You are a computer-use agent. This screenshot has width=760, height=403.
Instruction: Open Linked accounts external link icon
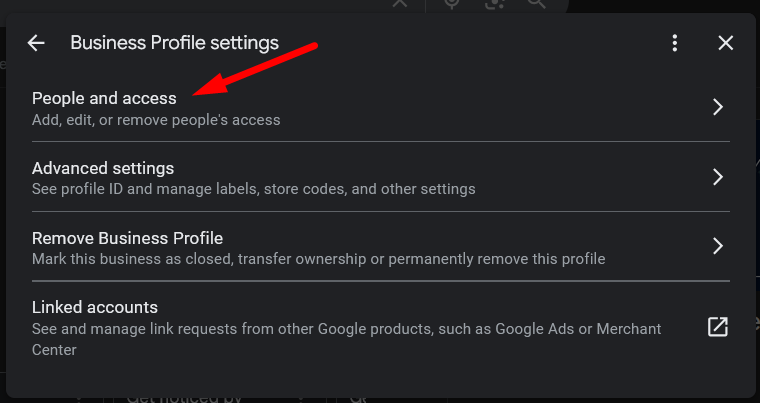click(717, 327)
